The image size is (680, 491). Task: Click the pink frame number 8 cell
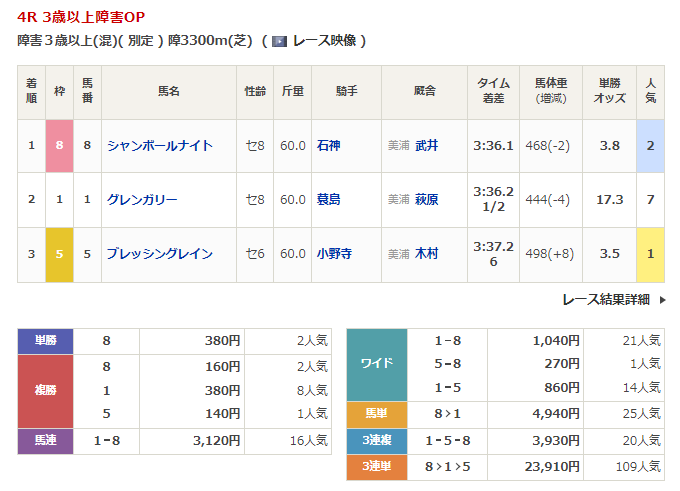[x=60, y=146]
